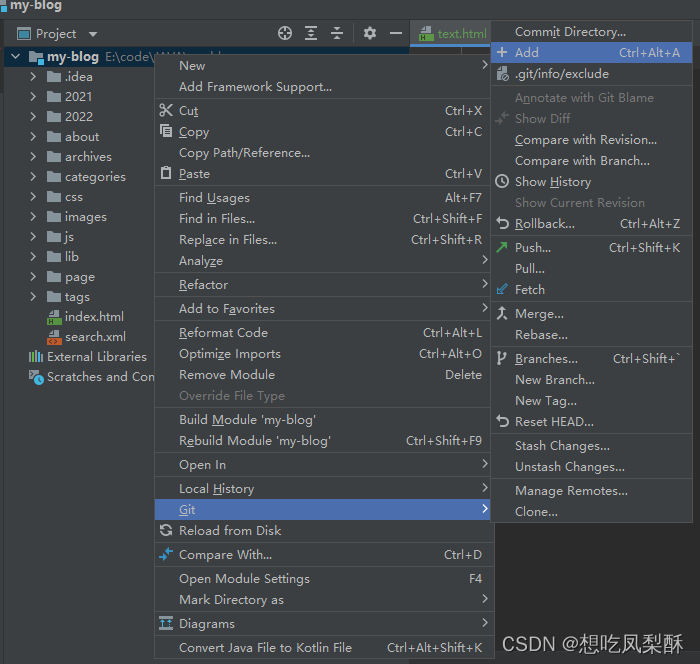This screenshot has width=700, height=664.
Task: Open the Project view dropdown arrow
Action: coord(93,34)
